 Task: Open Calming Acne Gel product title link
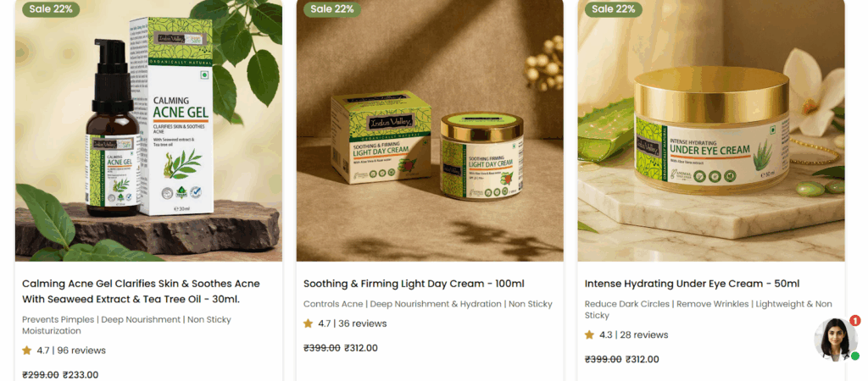pos(141,291)
